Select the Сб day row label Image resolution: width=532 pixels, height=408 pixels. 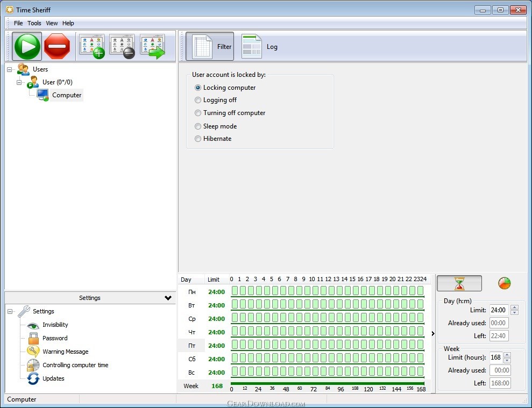(x=191, y=359)
